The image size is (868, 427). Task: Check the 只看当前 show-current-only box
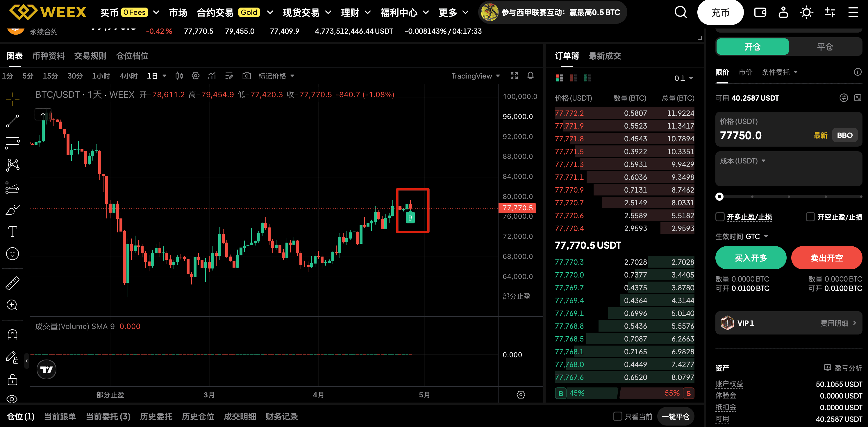(618, 416)
